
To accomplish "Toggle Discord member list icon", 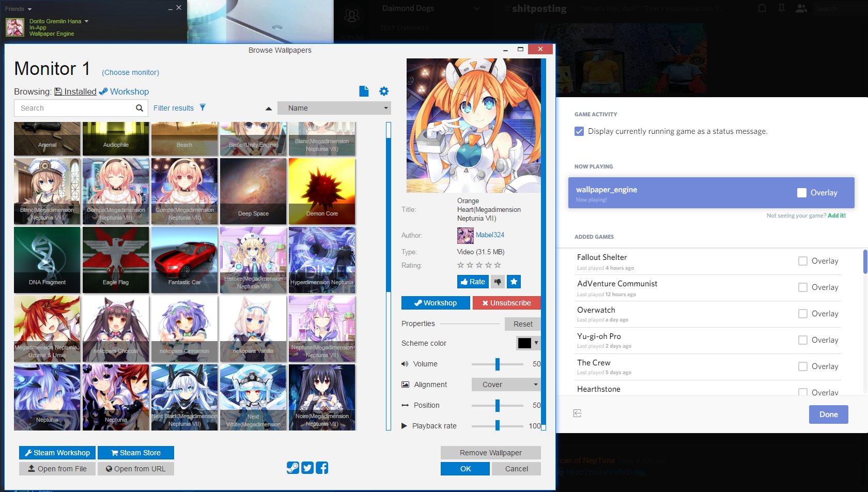I will (x=801, y=8).
